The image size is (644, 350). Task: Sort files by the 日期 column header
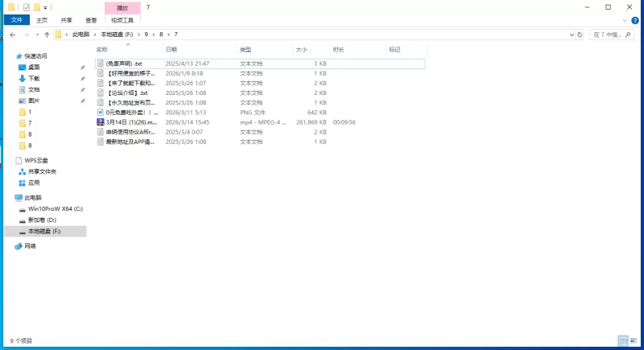click(171, 50)
